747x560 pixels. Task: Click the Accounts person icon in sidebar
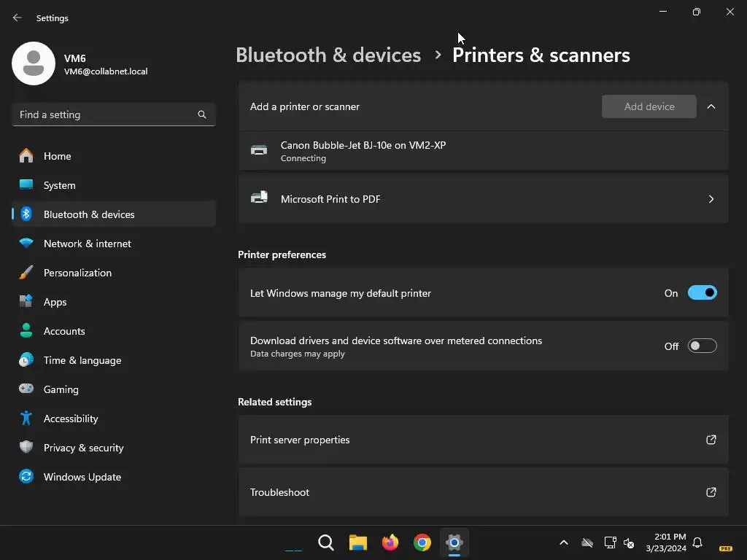pos(26,330)
